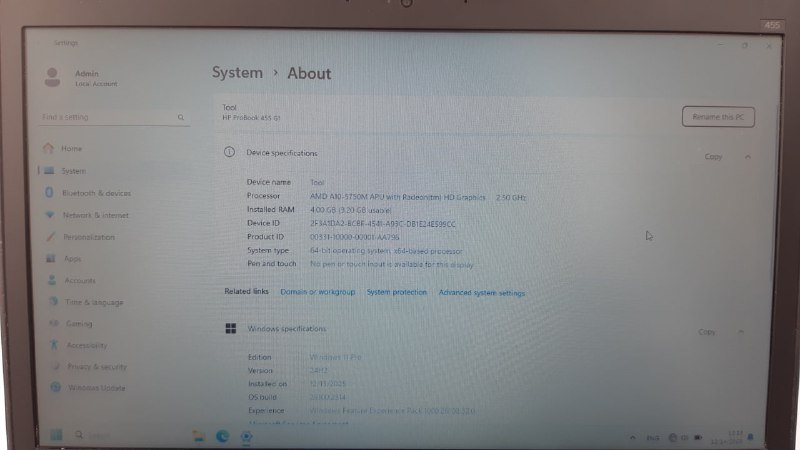800x450 pixels.
Task: Open Personalization settings
Action: coord(89,237)
